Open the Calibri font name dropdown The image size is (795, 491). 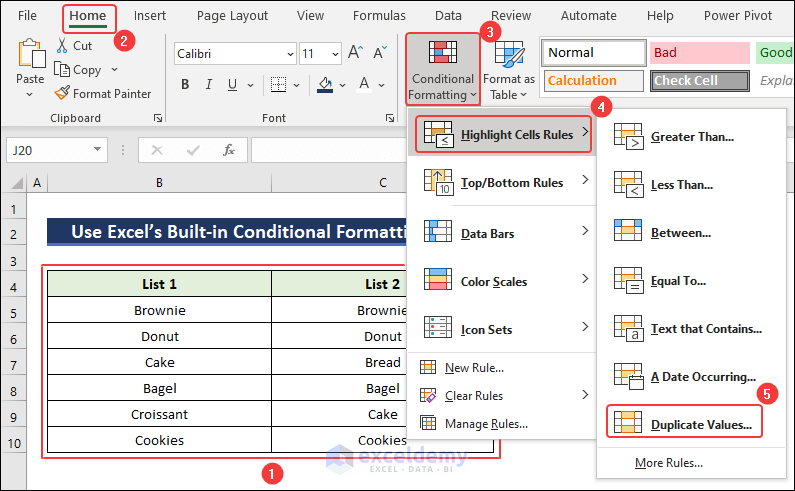[x=291, y=54]
